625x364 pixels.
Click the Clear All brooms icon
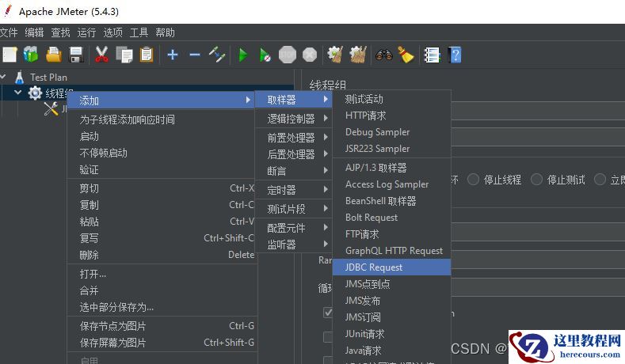click(357, 55)
